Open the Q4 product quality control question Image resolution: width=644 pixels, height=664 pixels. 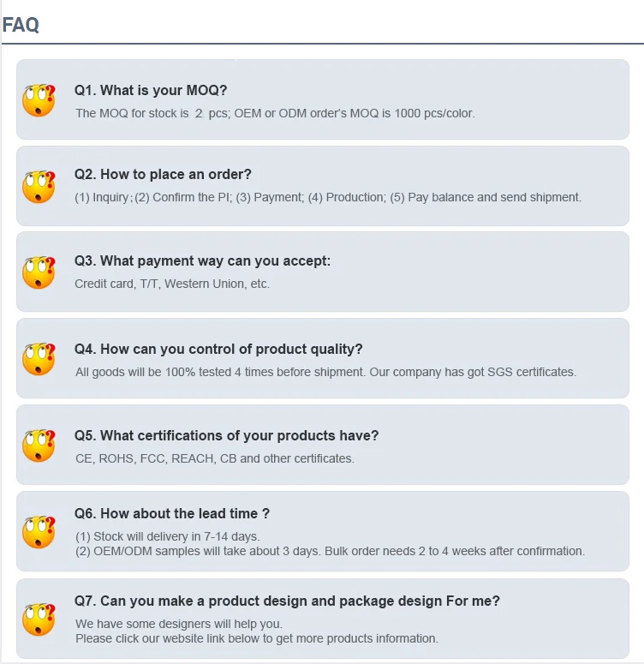click(x=218, y=349)
